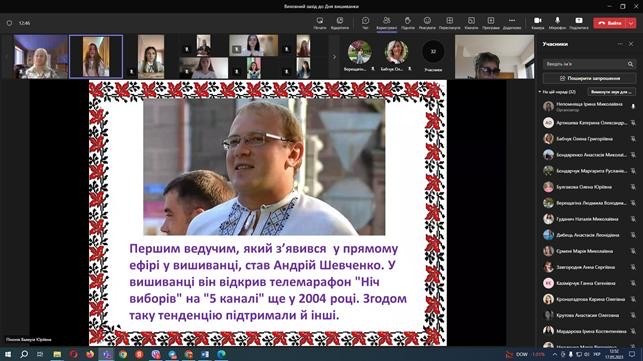Click the Share invitation button
This screenshot has height=361, width=643.
pos(589,78)
